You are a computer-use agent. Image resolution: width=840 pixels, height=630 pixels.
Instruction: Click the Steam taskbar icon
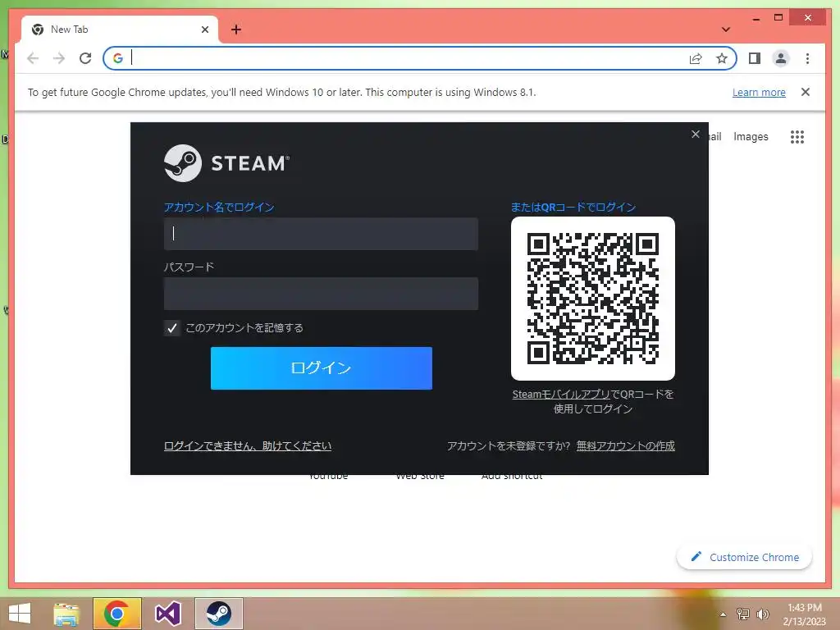coord(218,614)
